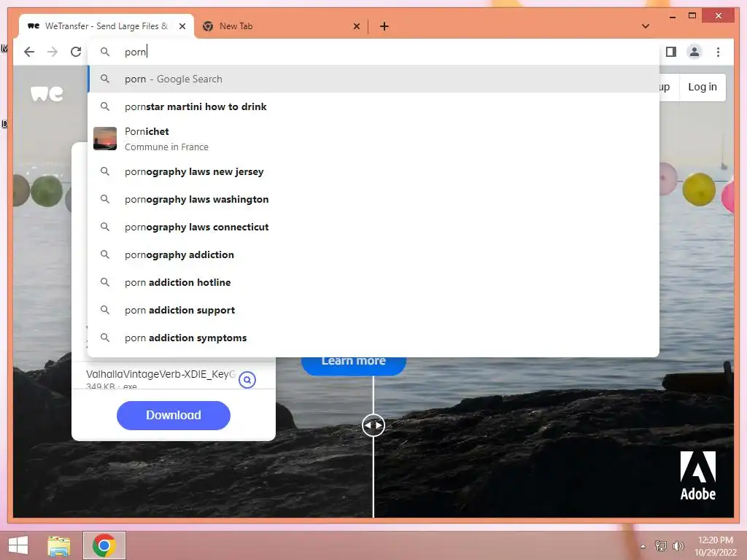
Task: Switch to the WeTransfer tab
Action: tap(107, 26)
